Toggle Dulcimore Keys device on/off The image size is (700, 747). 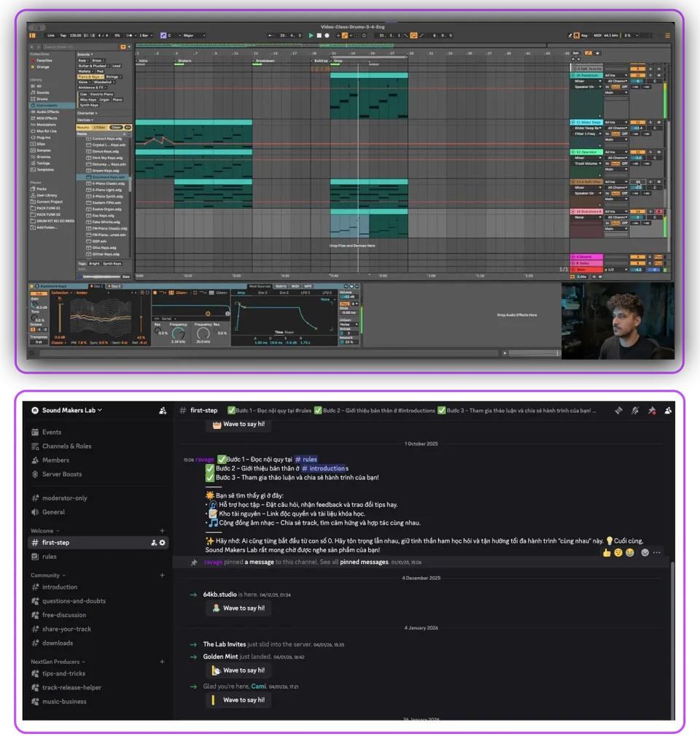(x=32, y=286)
